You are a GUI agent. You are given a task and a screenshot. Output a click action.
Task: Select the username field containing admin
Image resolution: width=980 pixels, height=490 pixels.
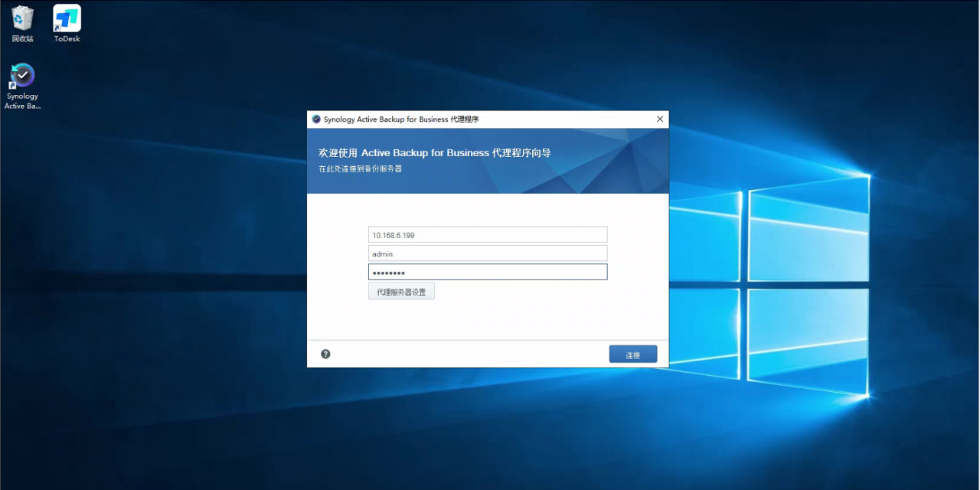pyautogui.click(x=487, y=253)
